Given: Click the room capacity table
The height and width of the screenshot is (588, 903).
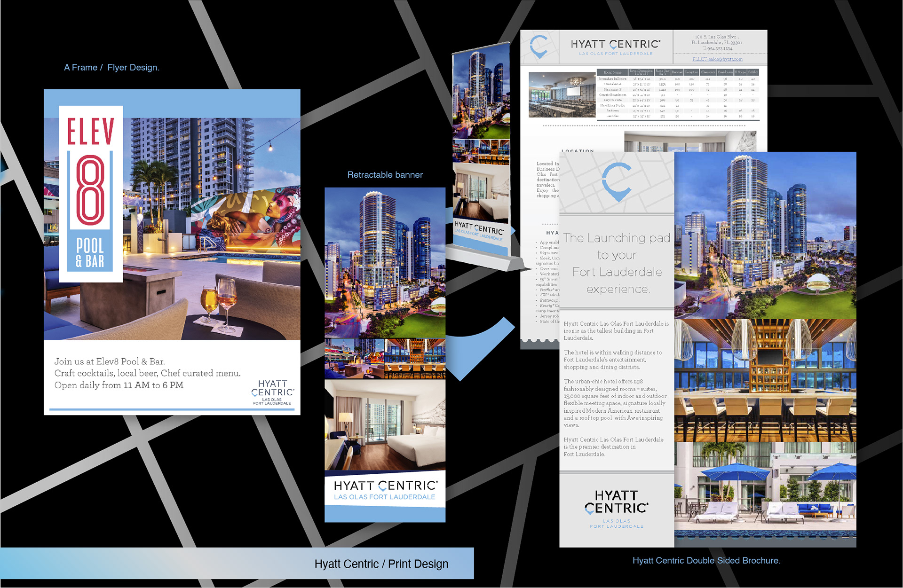Looking at the screenshot, I should pyautogui.click(x=678, y=94).
